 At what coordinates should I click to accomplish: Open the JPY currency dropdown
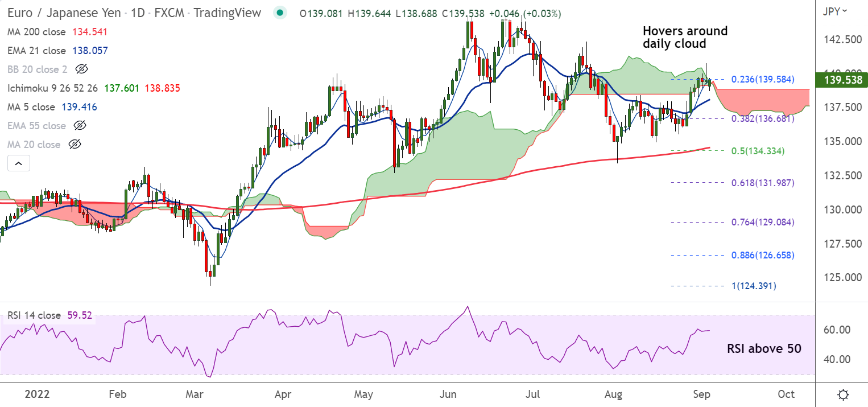tap(836, 11)
